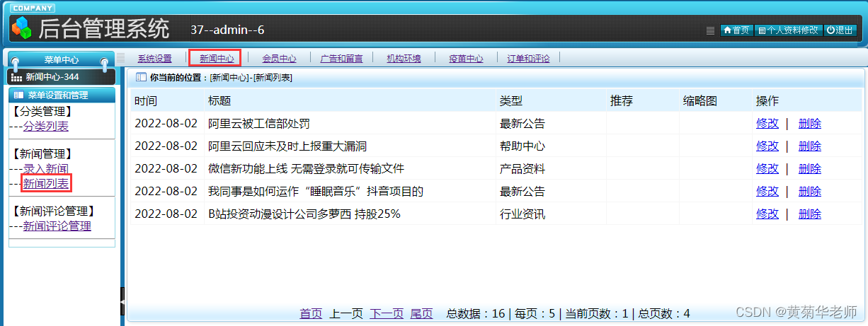This screenshot has width=868, height=326.
Task: Click the 总数据：16 pagination text
Action: coord(476,314)
